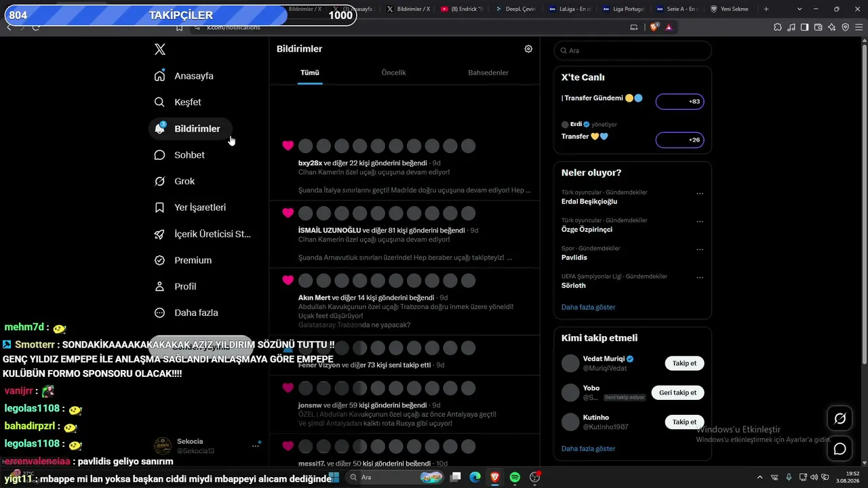Switch to the Öncelik tab

[x=393, y=73]
